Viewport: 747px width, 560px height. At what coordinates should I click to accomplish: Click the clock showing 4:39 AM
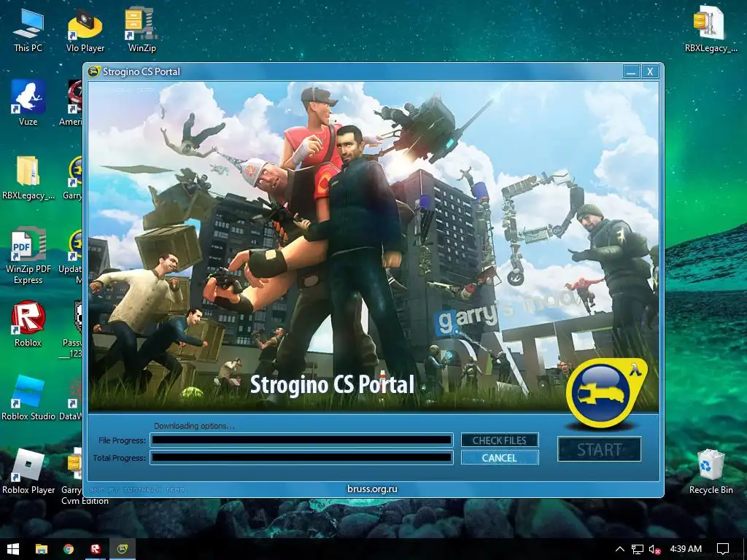686,549
